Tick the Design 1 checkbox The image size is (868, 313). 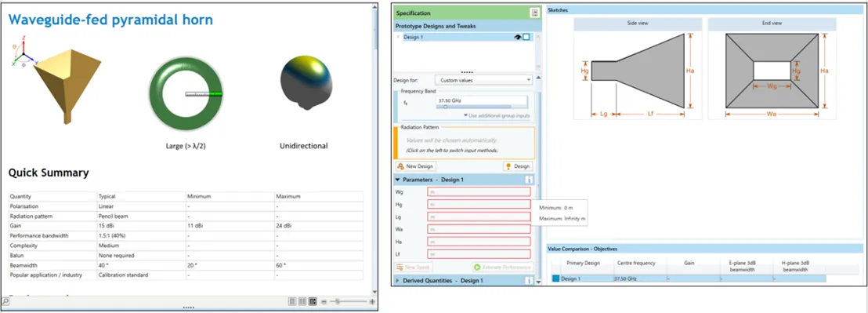pos(526,37)
